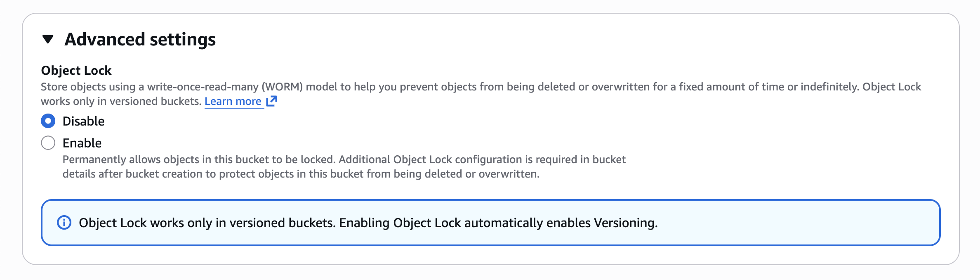Click the Enable option label text
The height and width of the screenshot is (280, 980).
[82, 142]
